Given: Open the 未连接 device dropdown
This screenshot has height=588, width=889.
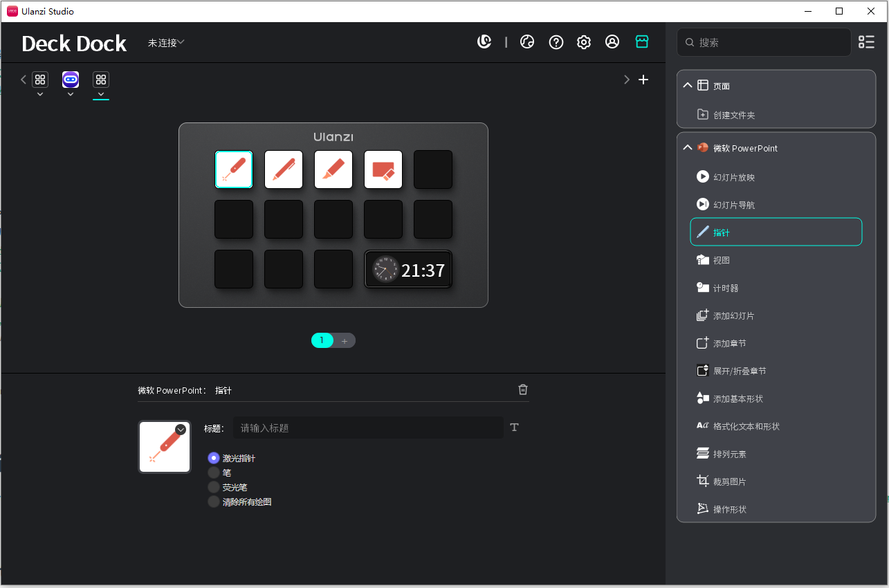Looking at the screenshot, I should [x=166, y=43].
